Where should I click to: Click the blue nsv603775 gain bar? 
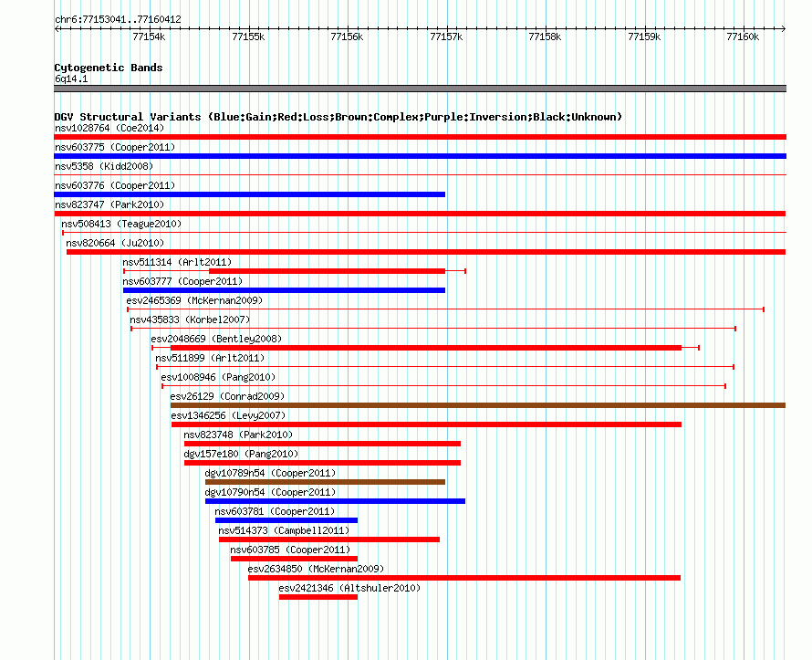click(x=420, y=156)
